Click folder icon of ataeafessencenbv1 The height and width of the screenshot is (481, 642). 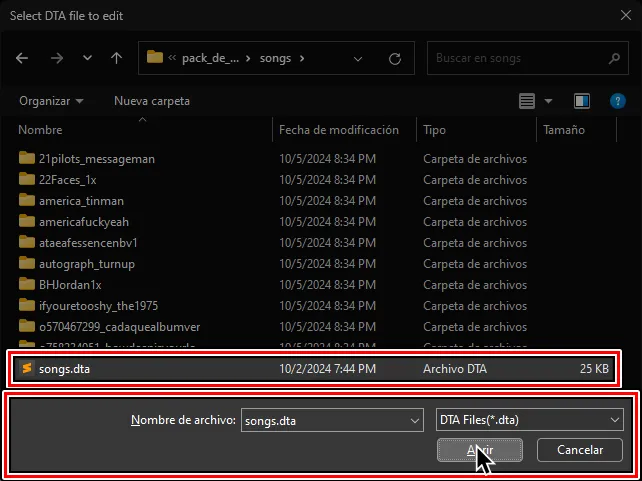pyautogui.click(x=27, y=242)
